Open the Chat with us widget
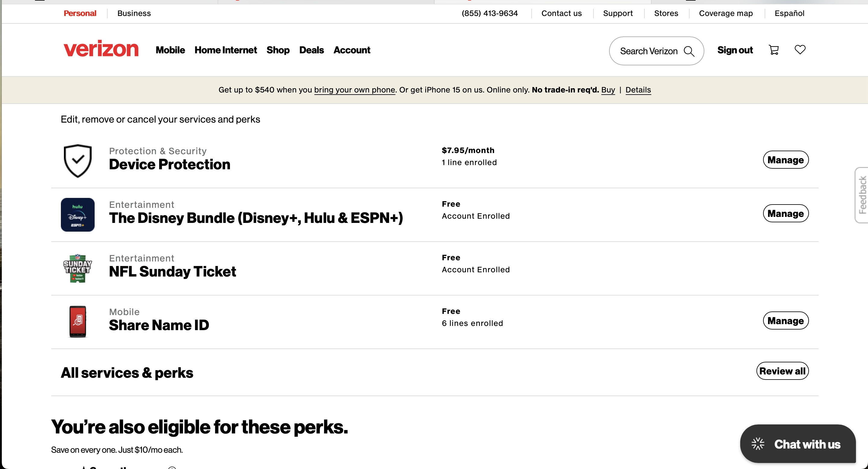The image size is (868, 469). [x=797, y=444]
